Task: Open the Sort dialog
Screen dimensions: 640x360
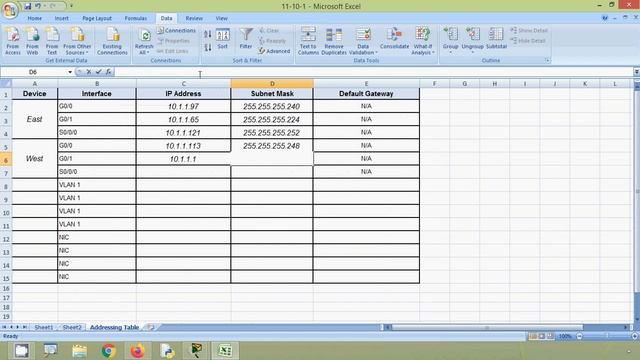Action: (222, 39)
